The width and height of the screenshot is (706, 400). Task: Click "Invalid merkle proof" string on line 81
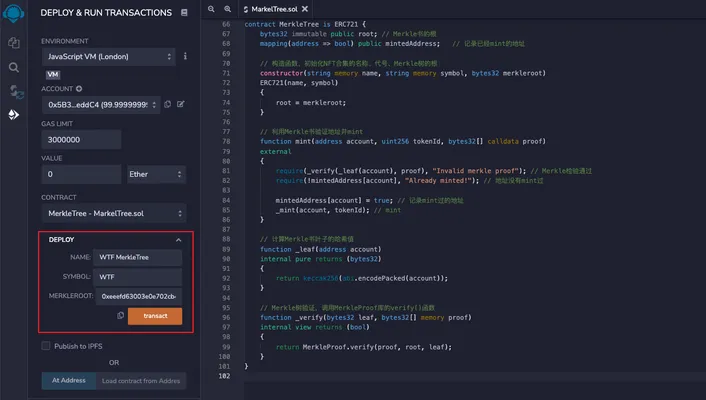click(475, 171)
